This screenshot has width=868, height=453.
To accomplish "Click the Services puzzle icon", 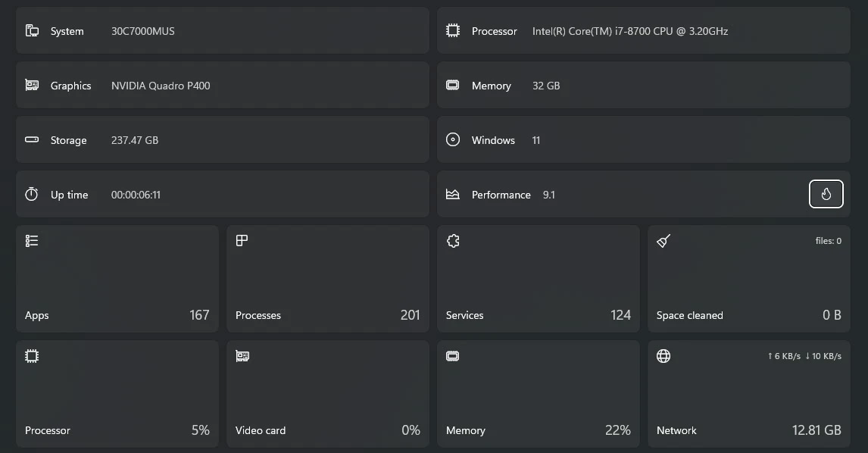I will click(453, 241).
